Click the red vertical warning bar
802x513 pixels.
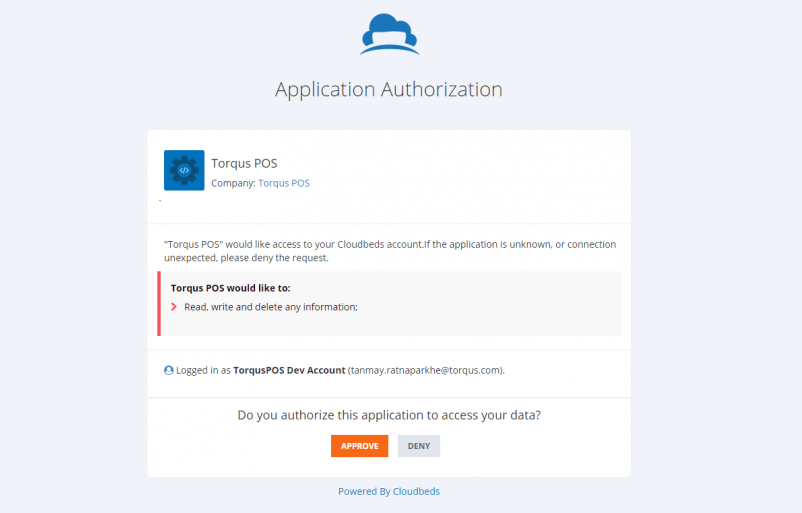(159, 304)
